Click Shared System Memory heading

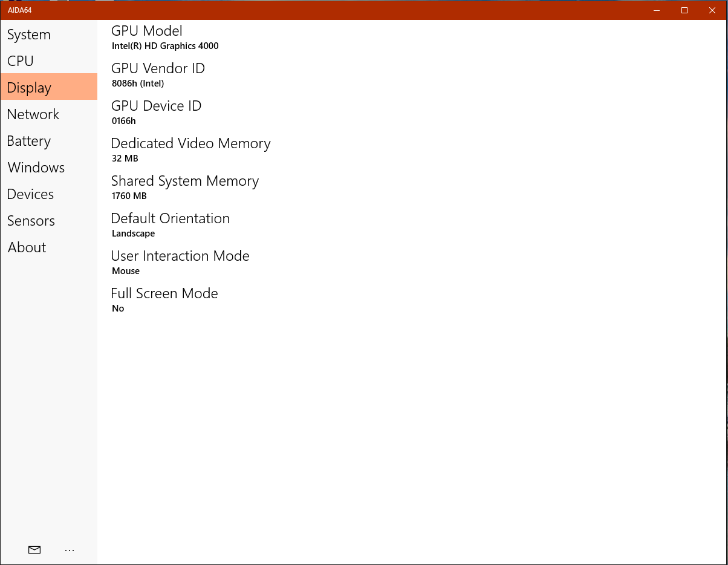click(185, 181)
